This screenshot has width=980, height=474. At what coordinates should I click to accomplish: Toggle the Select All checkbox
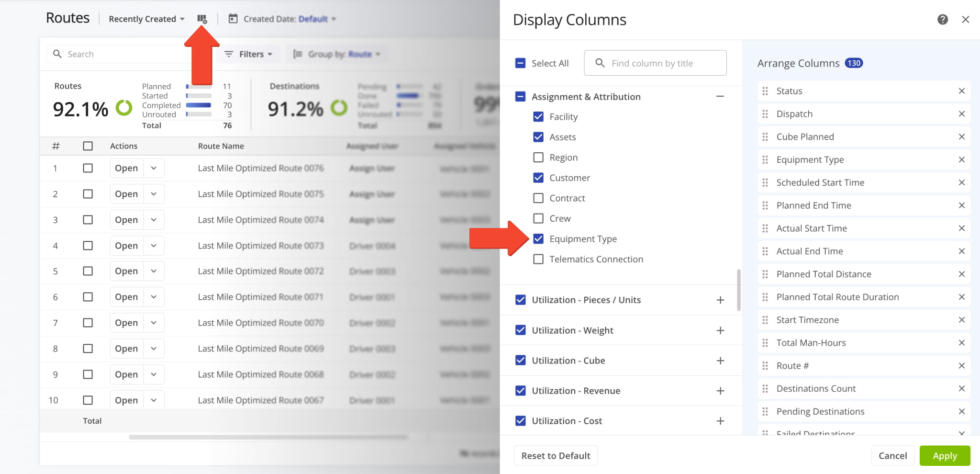[520, 63]
